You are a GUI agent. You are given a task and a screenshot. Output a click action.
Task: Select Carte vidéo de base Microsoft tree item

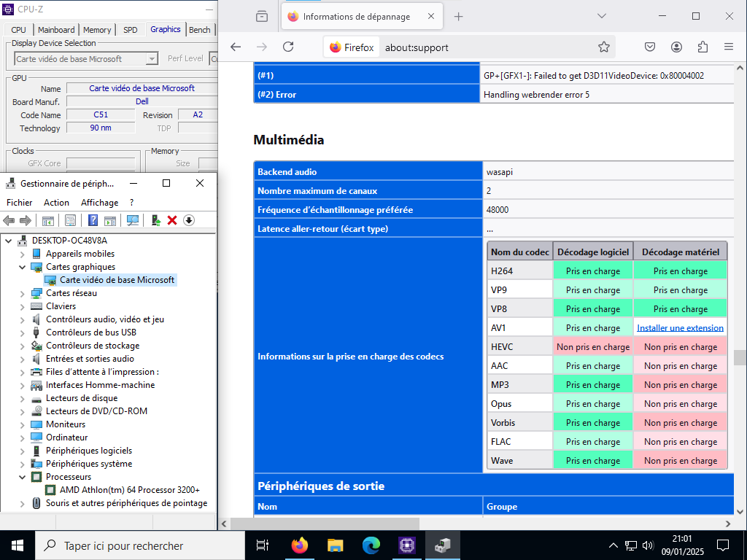click(117, 280)
